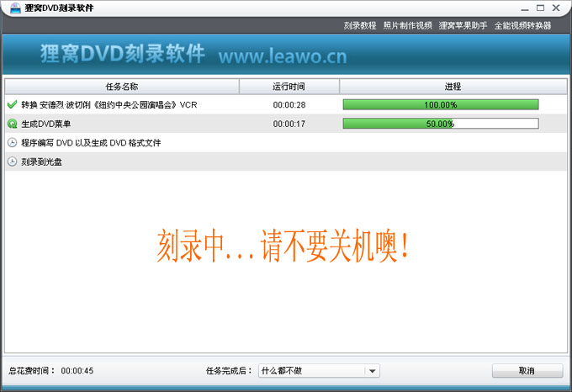Click the 总花费时间 label

pyautogui.click(x=31, y=371)
